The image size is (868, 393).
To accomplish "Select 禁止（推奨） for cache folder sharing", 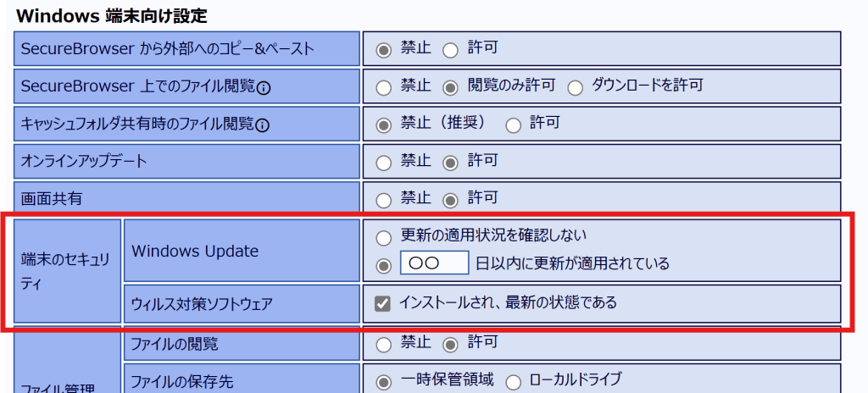I will [384, 125].
